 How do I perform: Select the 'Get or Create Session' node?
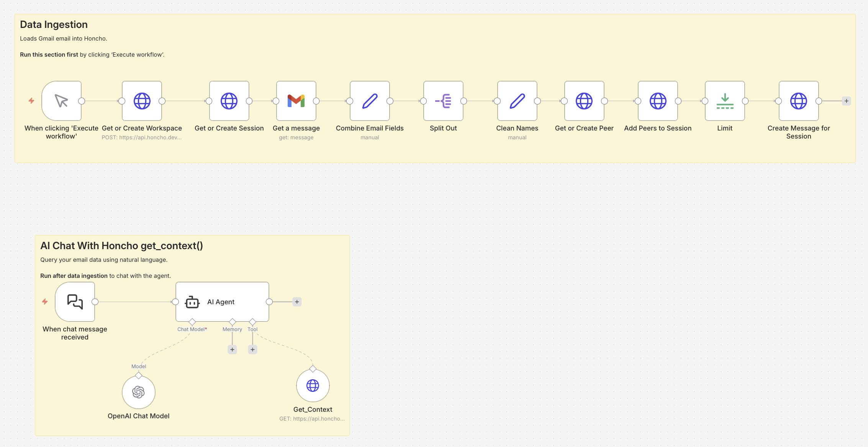click(229, 101)
